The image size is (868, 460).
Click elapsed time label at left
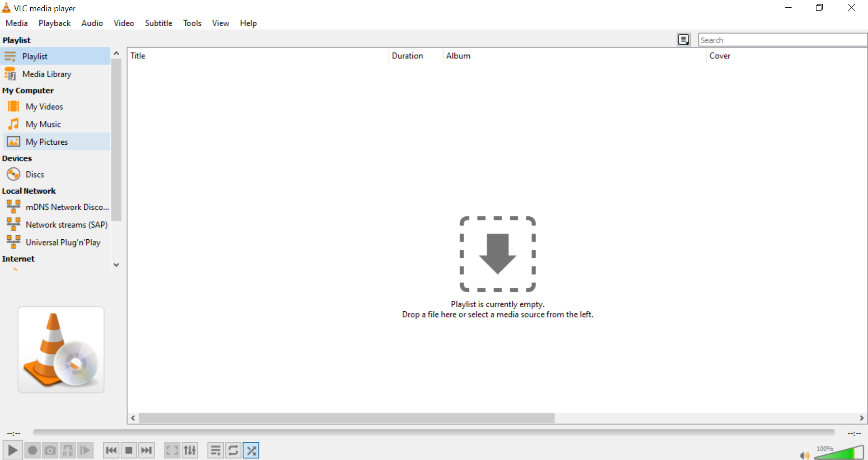click(14, 433)
